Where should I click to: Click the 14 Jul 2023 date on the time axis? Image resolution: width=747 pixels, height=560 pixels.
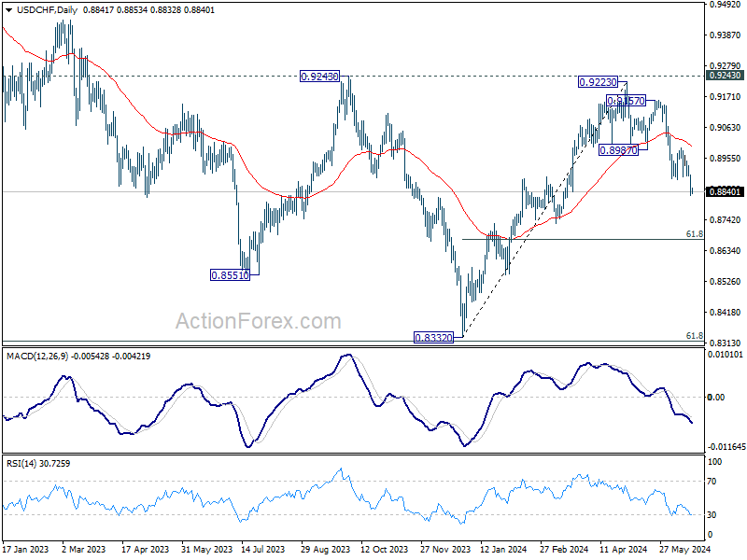(263, 549)
